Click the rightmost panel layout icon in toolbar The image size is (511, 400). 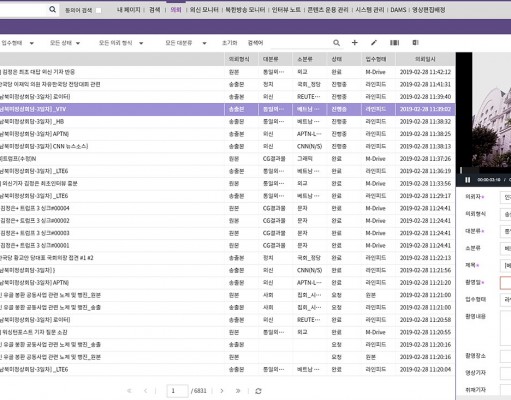(415, 43)
